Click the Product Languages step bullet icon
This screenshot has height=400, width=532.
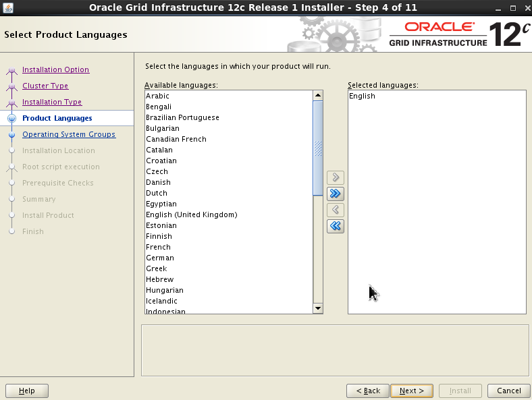tap(12, 118)
